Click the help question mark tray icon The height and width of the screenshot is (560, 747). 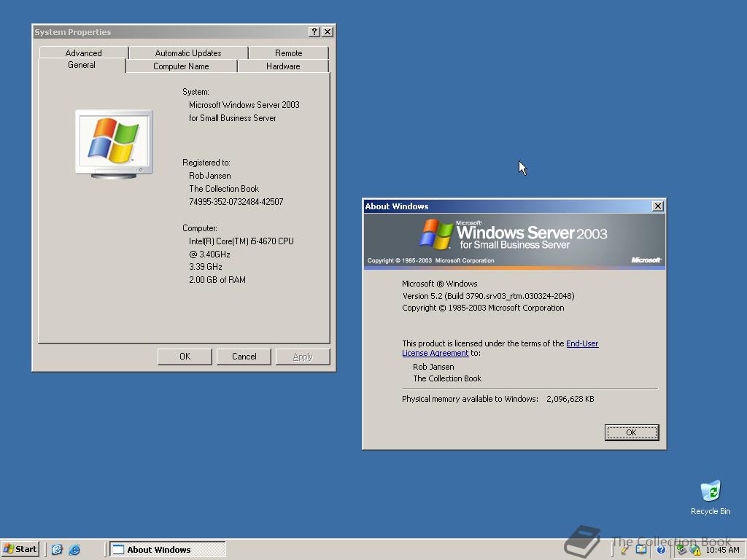pyautogui.click(x=661, y=550)
